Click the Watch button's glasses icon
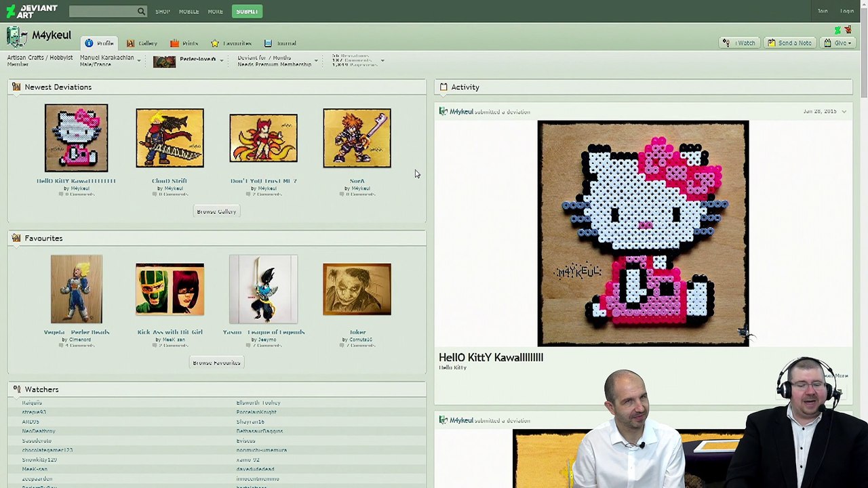Screen dimensions: 868x488 pos(726,43)
